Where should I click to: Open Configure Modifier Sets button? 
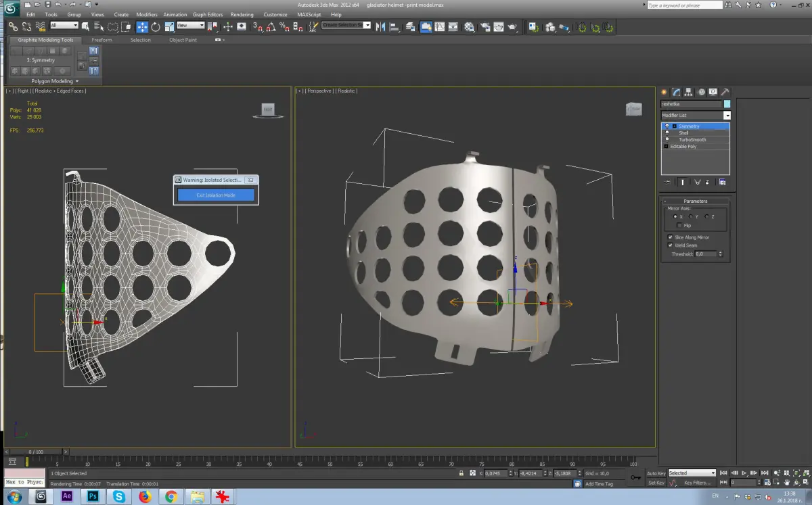click(723, 182)
